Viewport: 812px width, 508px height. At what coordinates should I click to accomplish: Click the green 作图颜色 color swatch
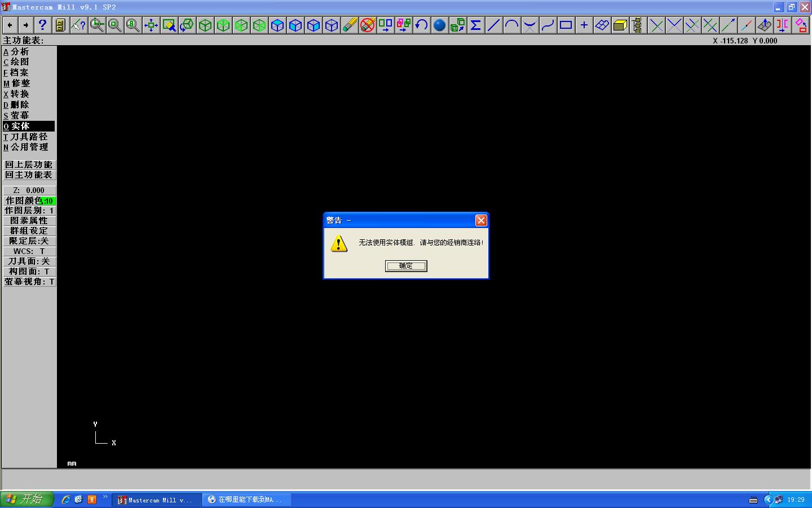(48, 201)
